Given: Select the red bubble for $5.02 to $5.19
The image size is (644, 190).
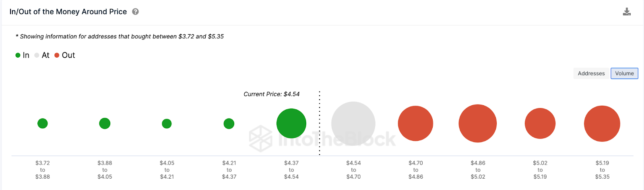Looking at the screenshot, I should pyautogui.click(x=540, y=123).
